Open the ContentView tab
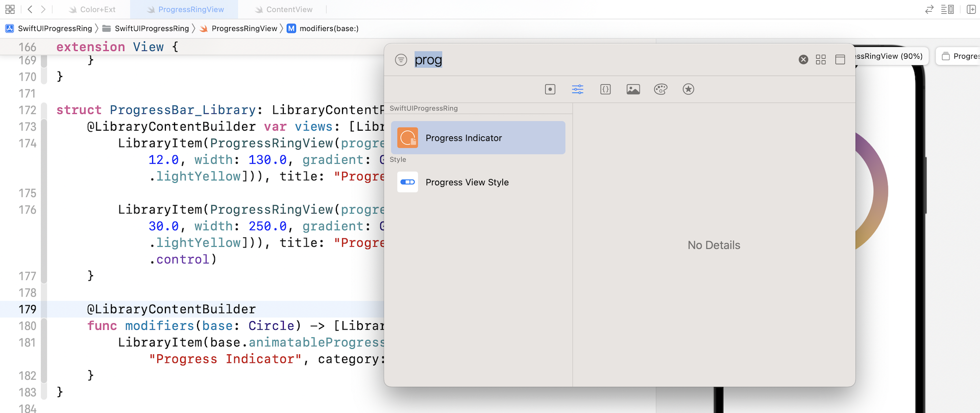 click(x=283, y=9)
